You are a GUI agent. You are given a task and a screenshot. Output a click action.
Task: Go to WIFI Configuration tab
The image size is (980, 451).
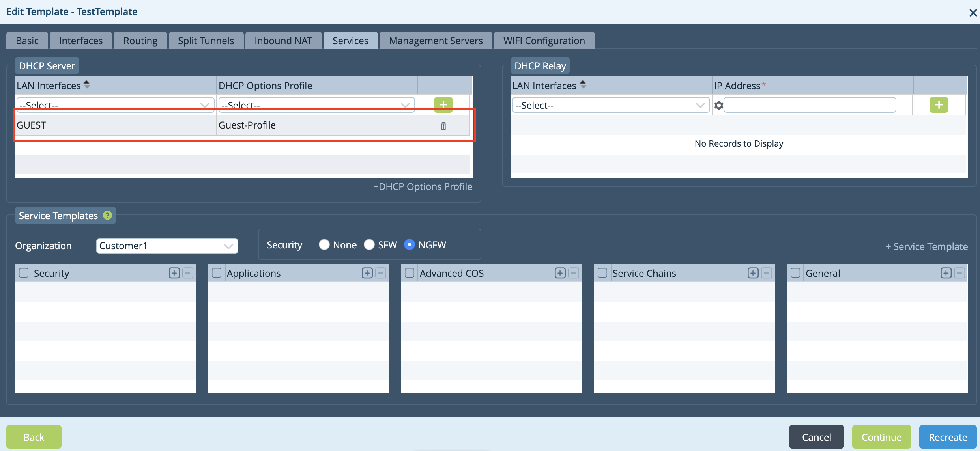[544, 41]
